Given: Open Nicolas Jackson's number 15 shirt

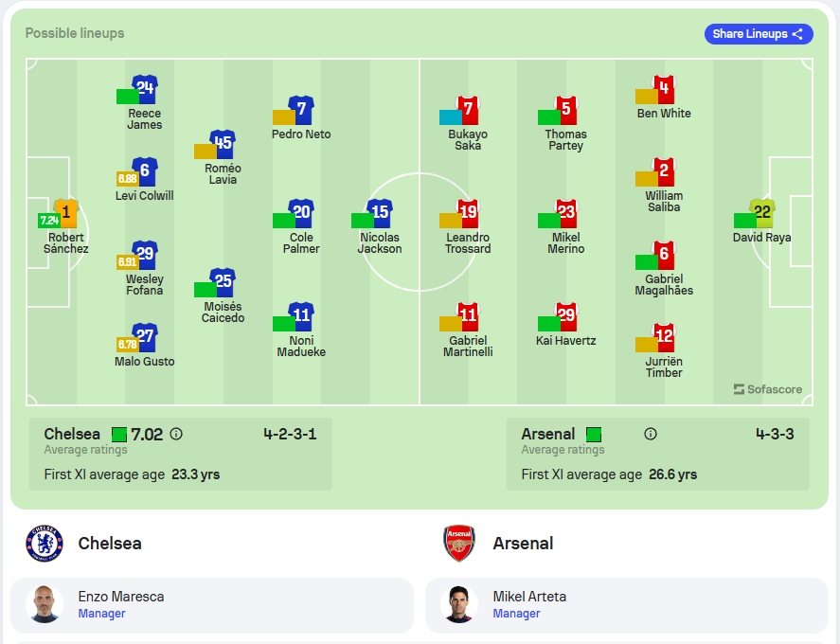Looking at the screenshot, I should (380, 214).
